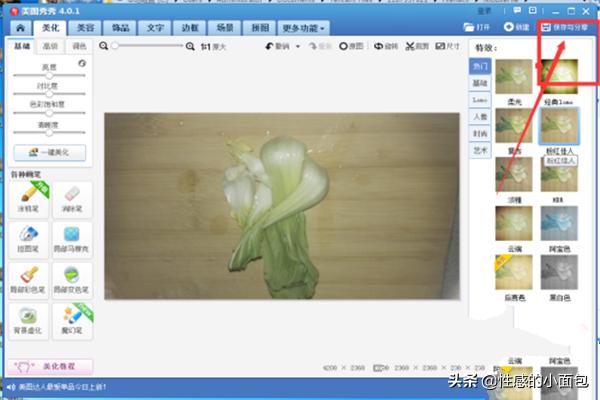Click the 一键美化 one-click beautify button

tap(49, 152)
